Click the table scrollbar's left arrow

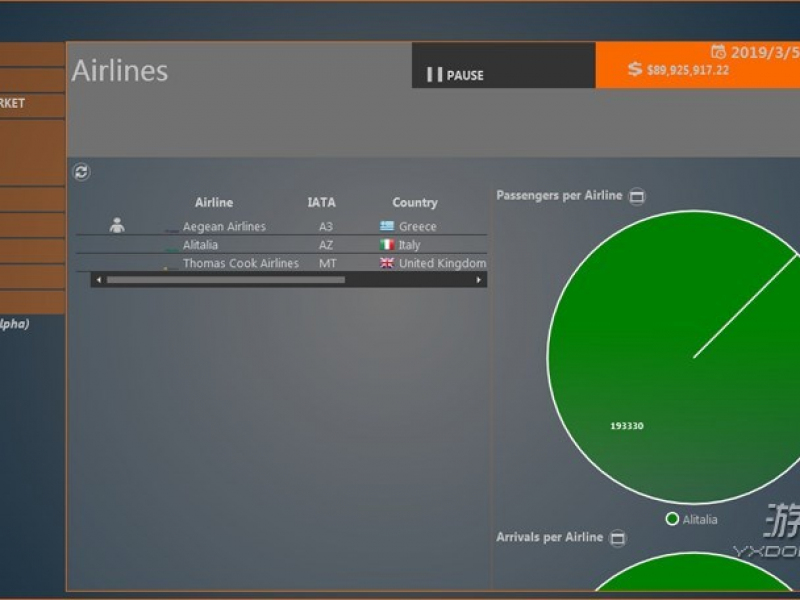click(98, 280)
